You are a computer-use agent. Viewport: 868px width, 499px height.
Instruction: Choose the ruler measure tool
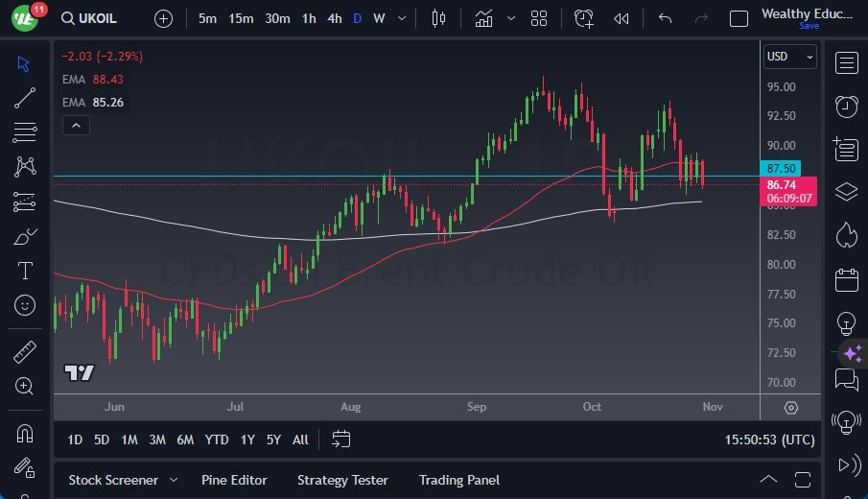[x=25, y=352]
